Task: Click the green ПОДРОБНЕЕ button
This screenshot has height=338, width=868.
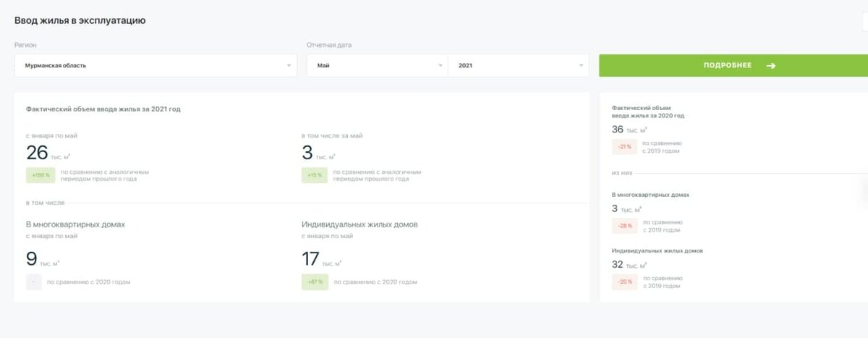Action: tap(733, 65)
